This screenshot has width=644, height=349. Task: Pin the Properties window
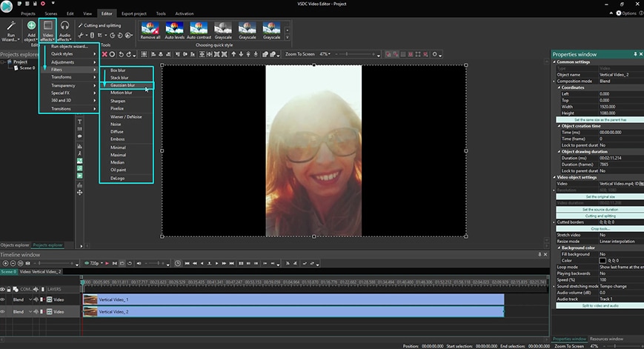click(x=635, y=54)
